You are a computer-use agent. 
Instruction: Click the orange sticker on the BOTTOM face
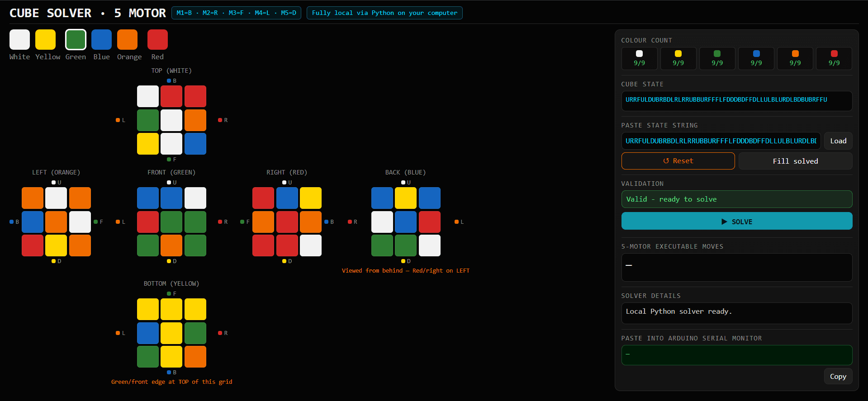coord(195,357)
